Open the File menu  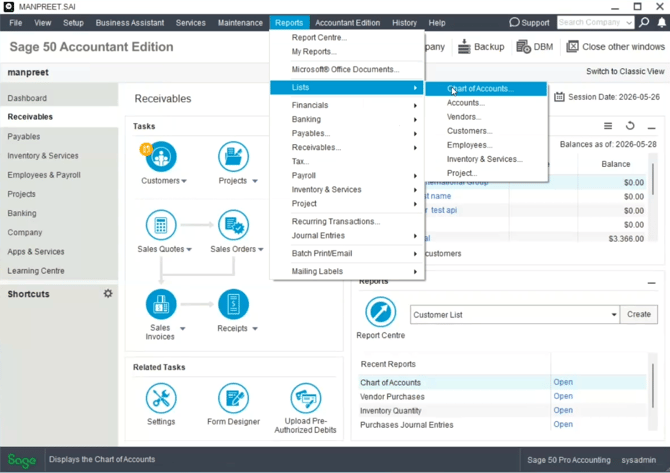[x=15, y=23]
